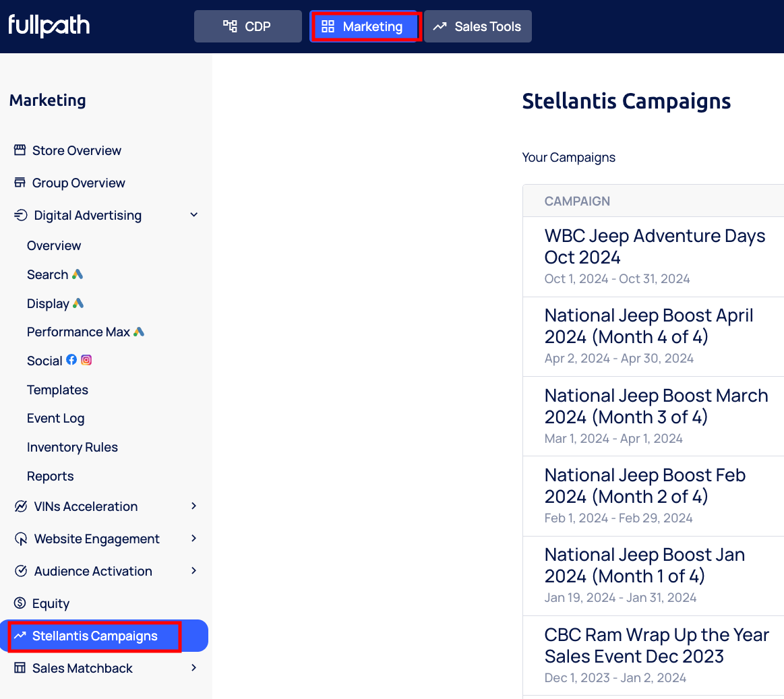Go to Inventory Rules page
This screenshot has width=784, height=699.
click(x=72, y=447)
